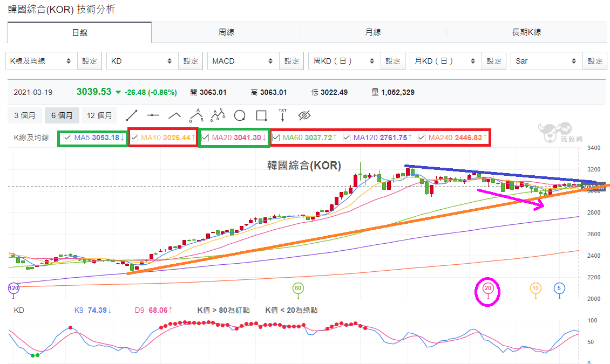Click the K9 74.39 value
Image resolution: width=610 pixels, height=364 pixels.
[93, 310]
